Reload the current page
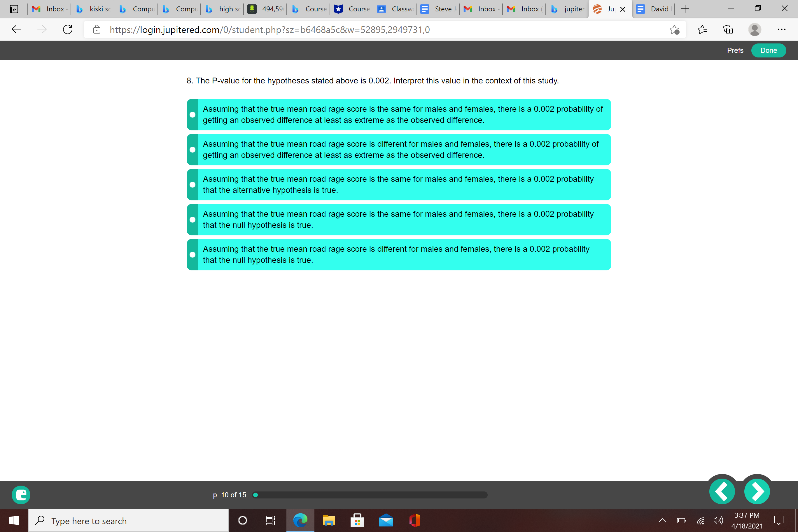Image resolution: width=798 pixels, height=532 pixels. (x=67, y=29)
